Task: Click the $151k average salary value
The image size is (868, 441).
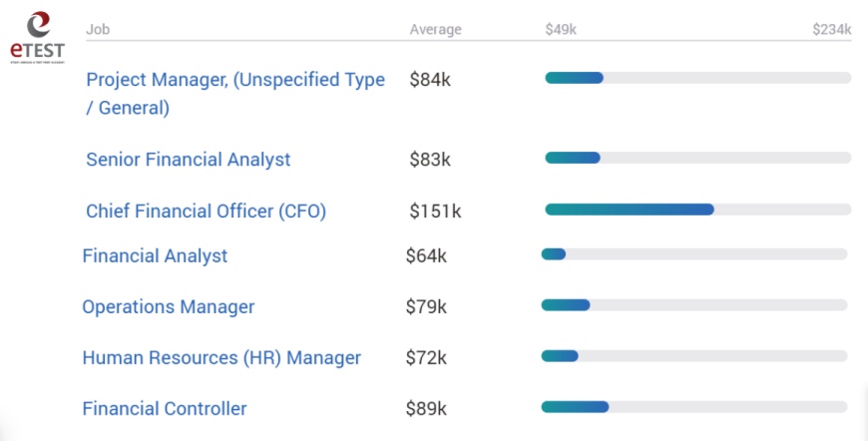Action: 435,211
